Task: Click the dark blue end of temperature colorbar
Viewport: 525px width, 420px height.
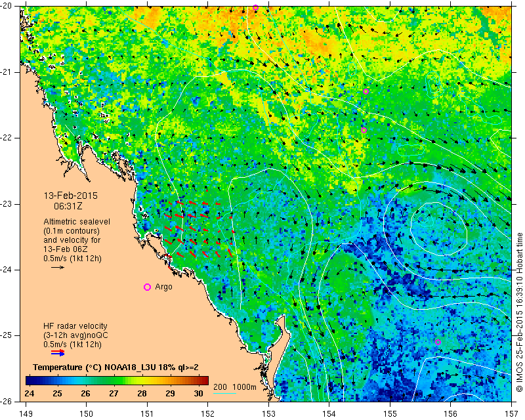Action: [28, 381]
